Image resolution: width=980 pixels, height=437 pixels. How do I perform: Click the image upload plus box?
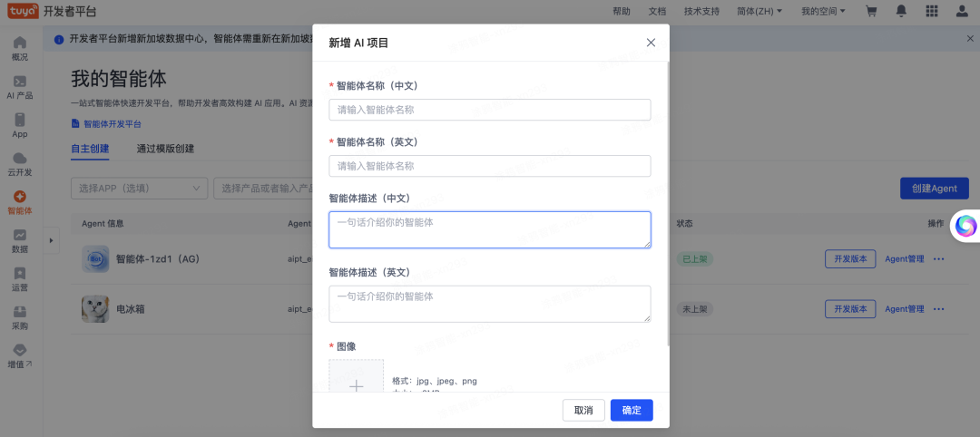coord(356,381)
